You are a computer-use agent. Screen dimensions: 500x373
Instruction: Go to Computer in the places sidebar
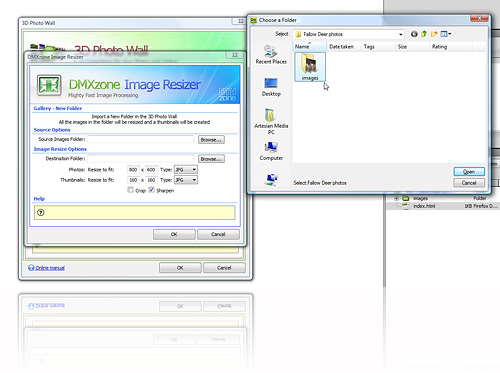coord(271,151)
